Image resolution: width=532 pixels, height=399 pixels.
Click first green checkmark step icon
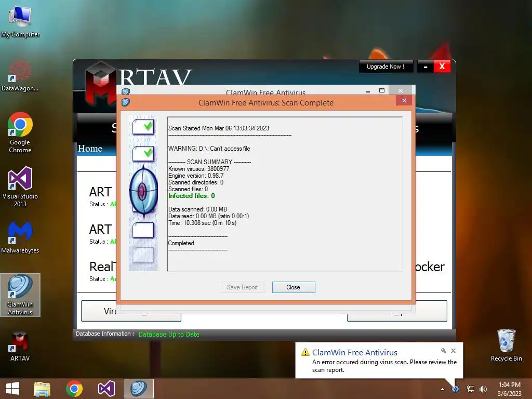(x=143, y=127)
